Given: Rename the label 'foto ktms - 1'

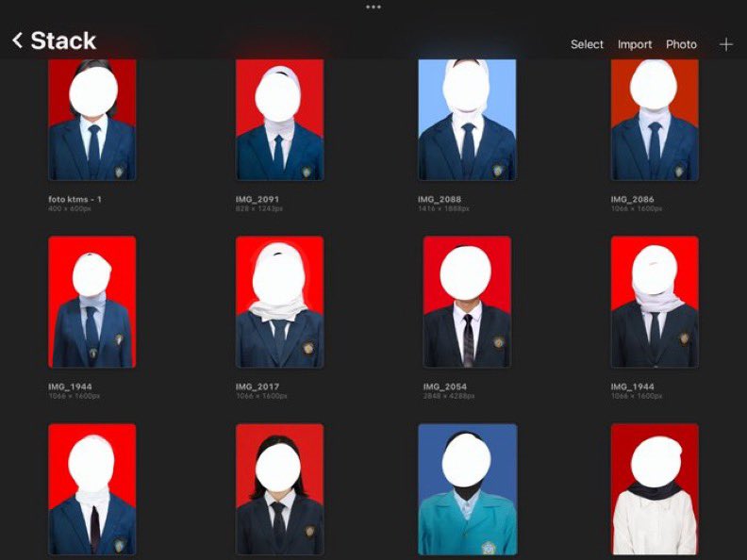Looking at the screenshot, I should pos(75,199).
